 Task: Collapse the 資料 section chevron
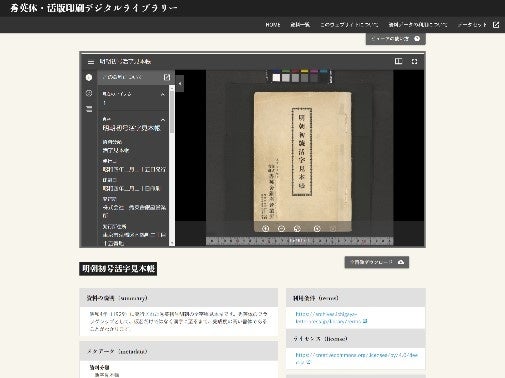(x=163, y=120)
